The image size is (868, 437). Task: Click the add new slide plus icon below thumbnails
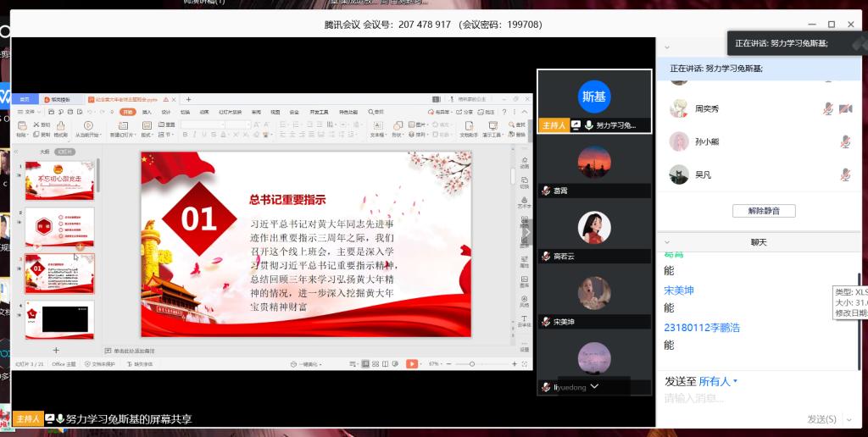point(57,350)
